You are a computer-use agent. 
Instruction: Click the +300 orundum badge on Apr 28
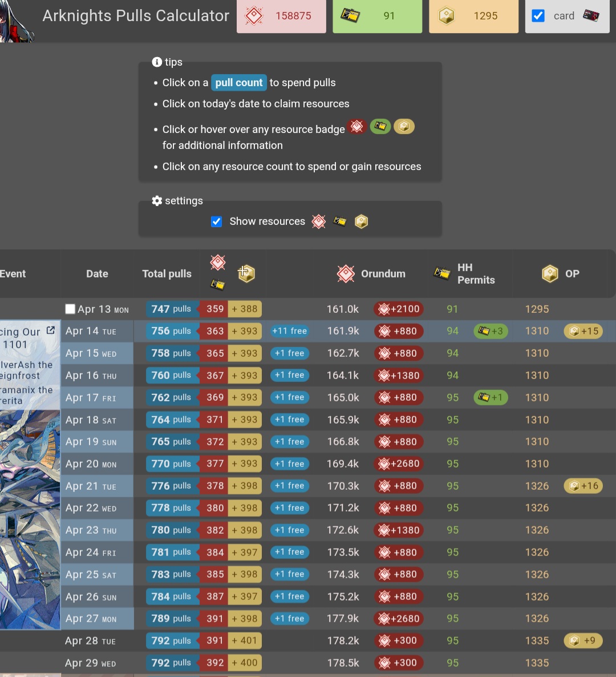[399, 640]
